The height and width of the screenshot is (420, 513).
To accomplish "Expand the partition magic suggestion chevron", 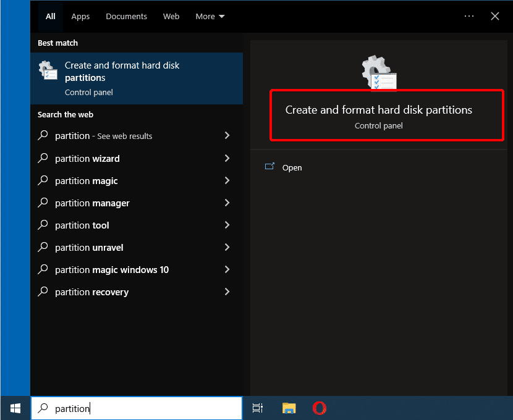I will tap(227, 180).
